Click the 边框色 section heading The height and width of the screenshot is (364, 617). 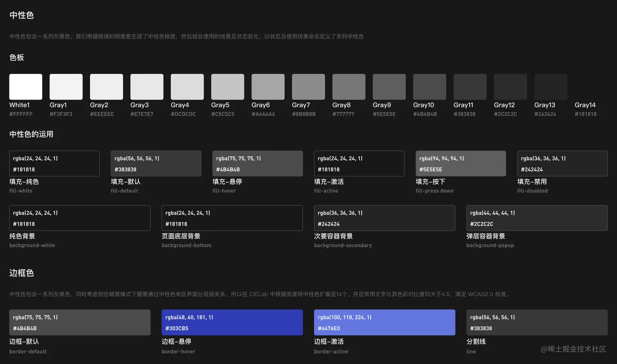pyautogui.click(x=22, y=273)
